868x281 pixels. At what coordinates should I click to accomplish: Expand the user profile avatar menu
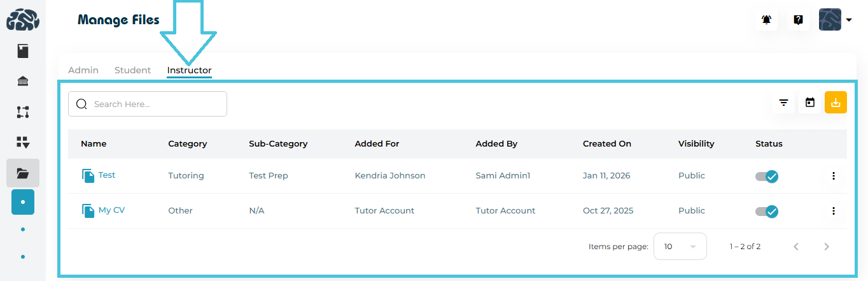836,20
